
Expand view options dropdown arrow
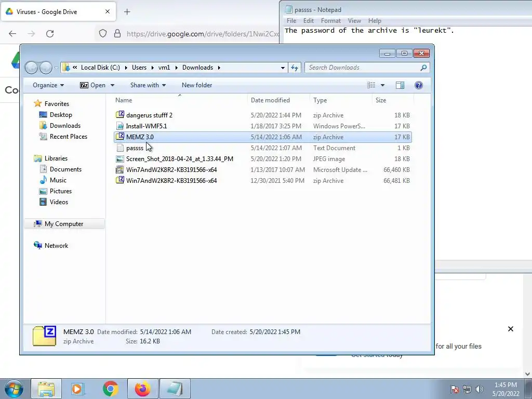[382, 85]
